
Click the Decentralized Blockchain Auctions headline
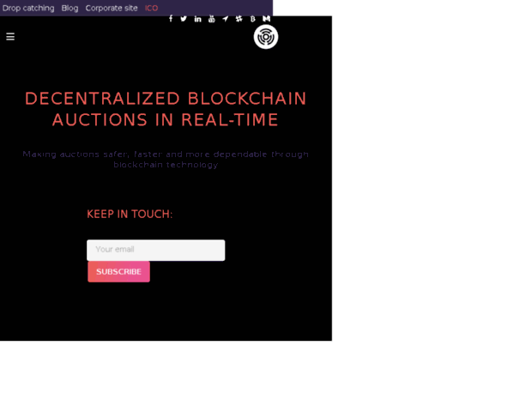(x=166, y=109)
